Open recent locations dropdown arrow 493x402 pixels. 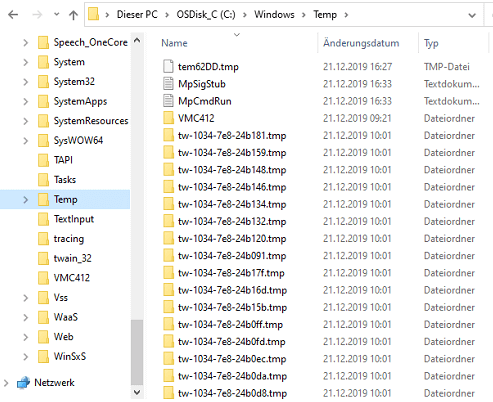point(57,14)
